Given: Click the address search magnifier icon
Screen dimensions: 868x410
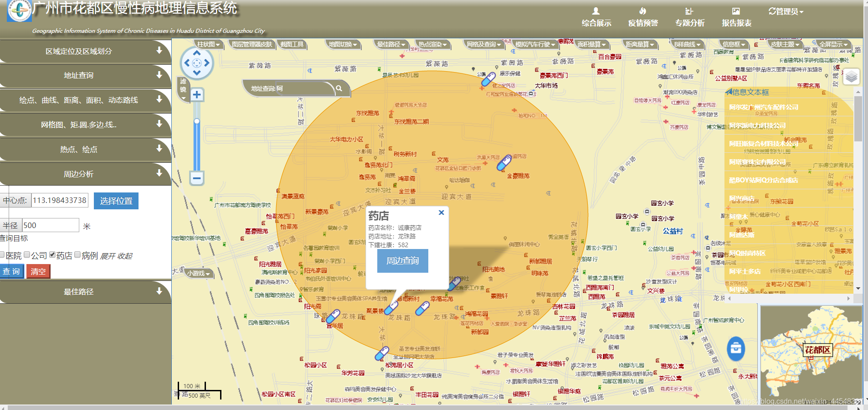Looking at the screenshot, I should 339,88.
